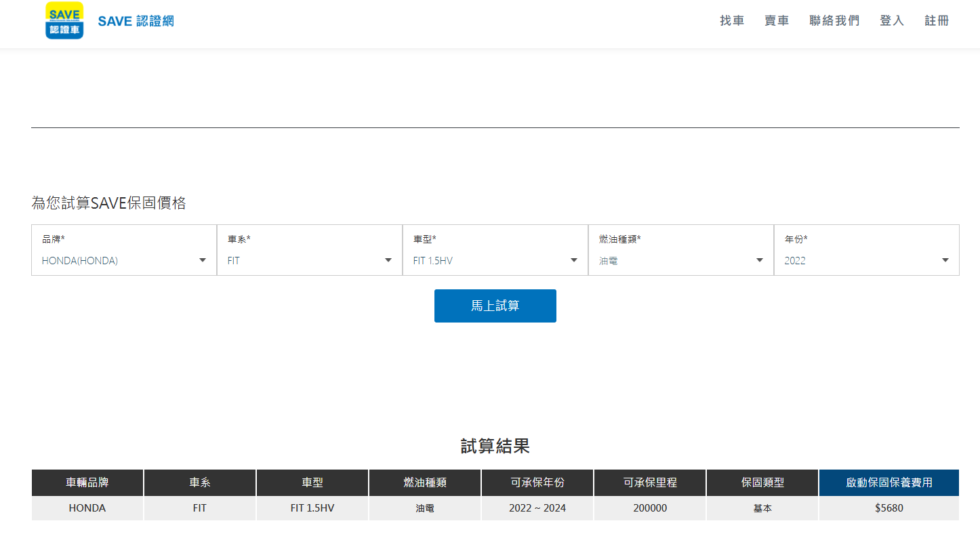Click the 登入 link

(x=892, y=21)
